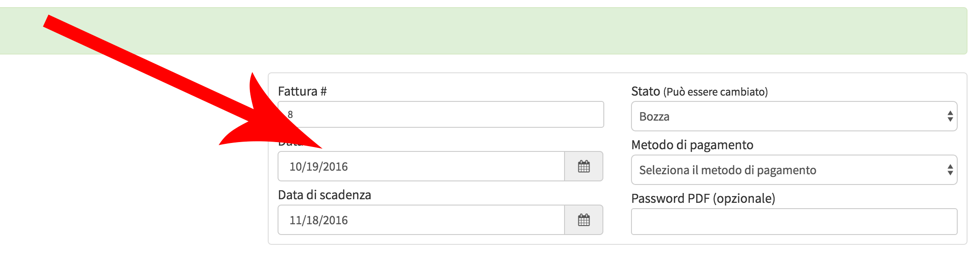Open the calendar picker for invoice date 10/19/2016
Image resolution: width=980 pixels, height=260 pixels.
coord(584,166)
